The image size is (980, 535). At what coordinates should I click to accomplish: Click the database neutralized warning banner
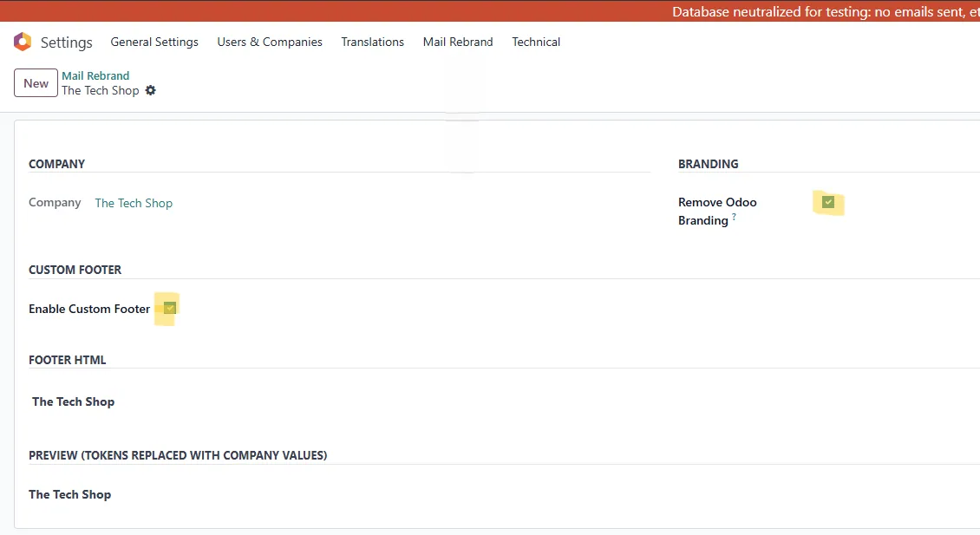pos(490,11)
